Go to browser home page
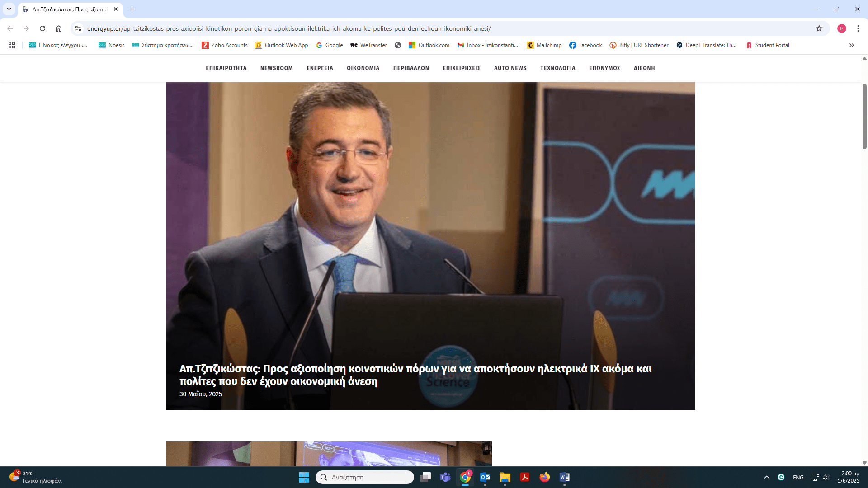This screenshot has width=868, height=488. tap(59, 28)
